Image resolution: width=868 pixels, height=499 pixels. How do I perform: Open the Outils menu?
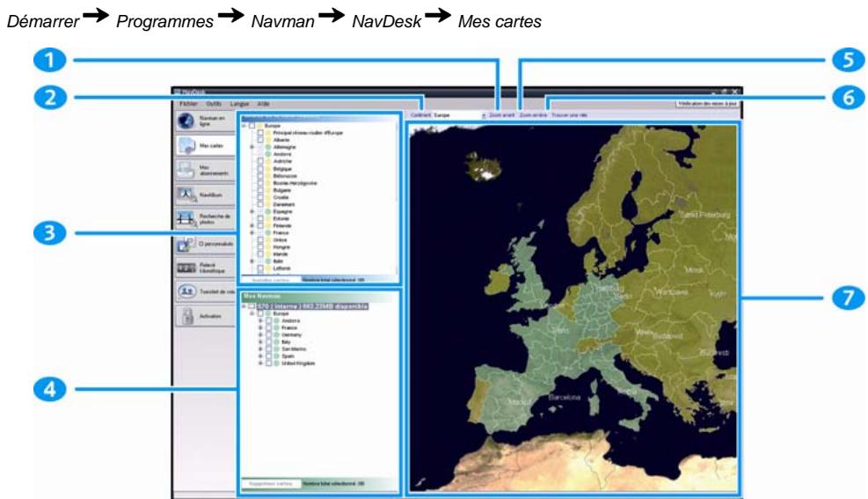point(214,104)
